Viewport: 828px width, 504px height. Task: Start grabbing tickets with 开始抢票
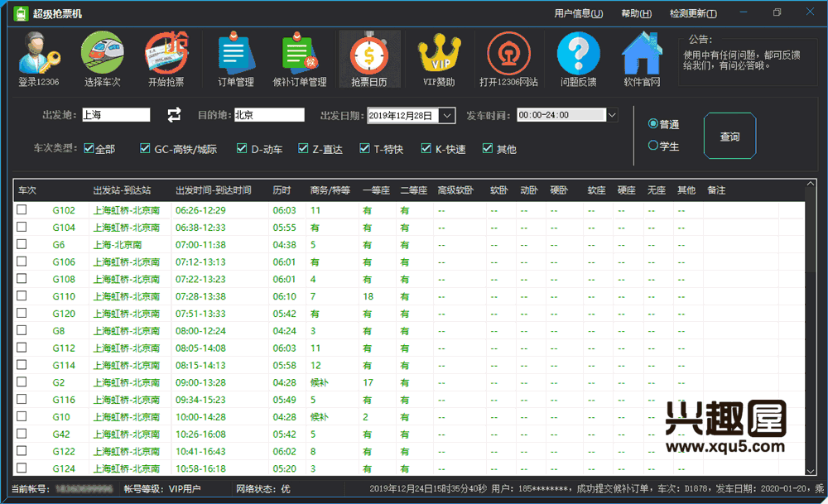(x=166, y=58)
